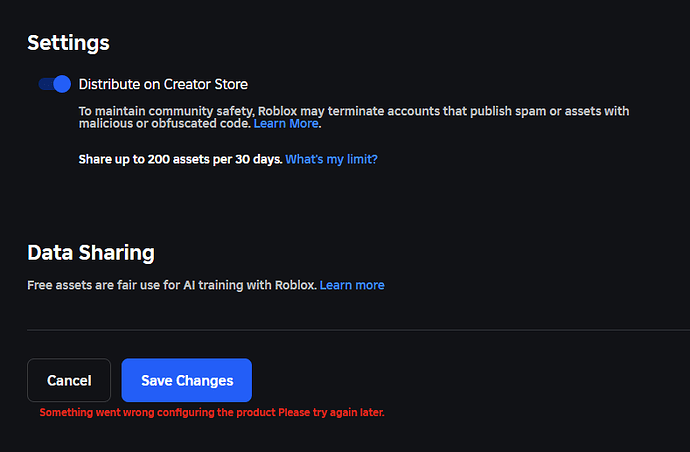
Task: Click the Save Changes button
Action: tap(187, 380)
